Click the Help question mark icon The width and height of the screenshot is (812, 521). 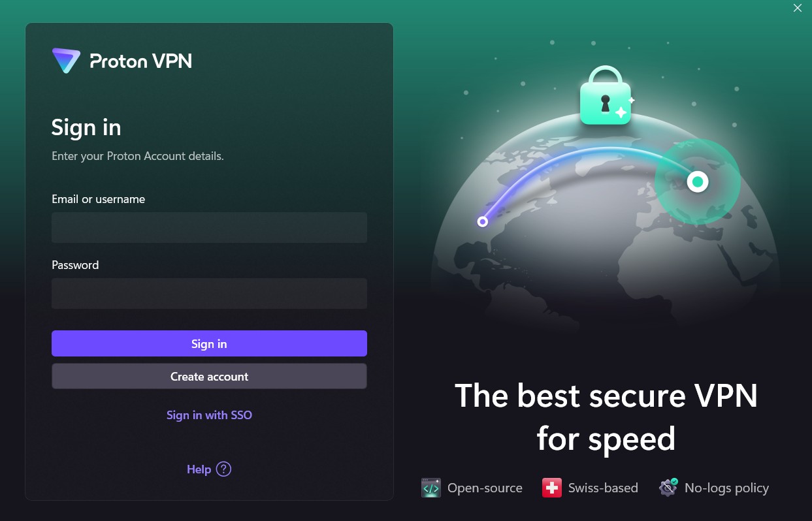tap(223, 469)
